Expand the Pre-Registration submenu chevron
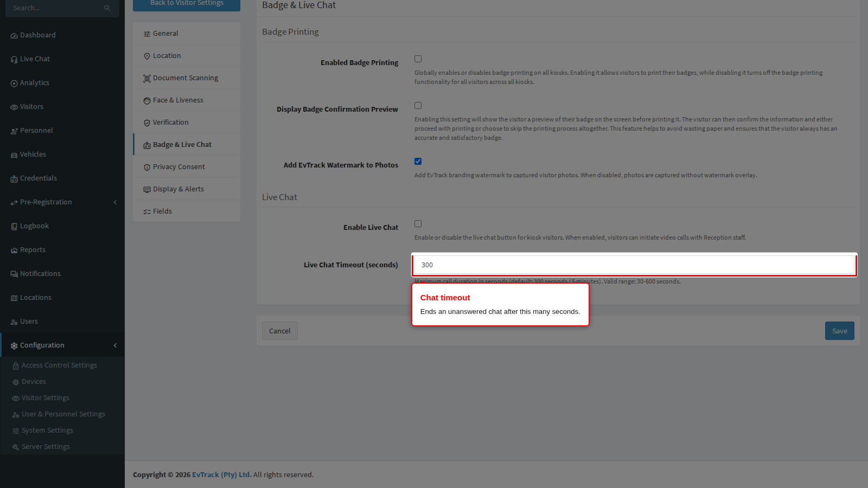The image size is (868, 488). [115, 202]
